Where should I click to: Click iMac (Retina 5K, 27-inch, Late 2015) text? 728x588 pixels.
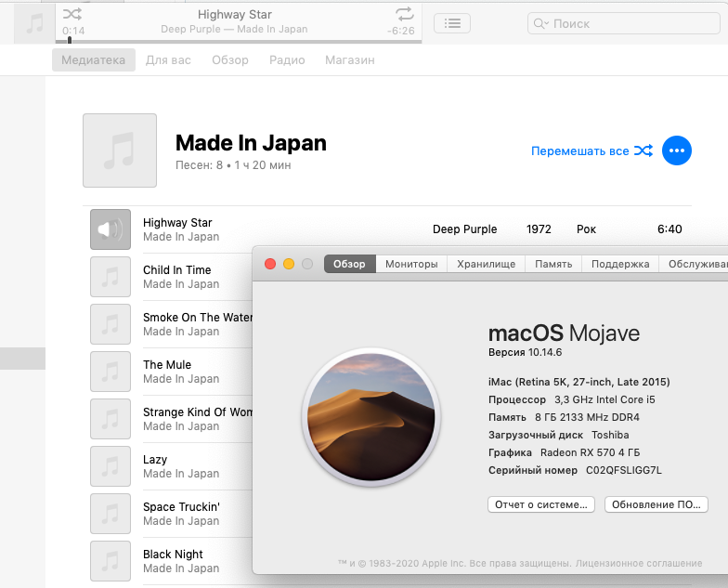coord(579,382)
